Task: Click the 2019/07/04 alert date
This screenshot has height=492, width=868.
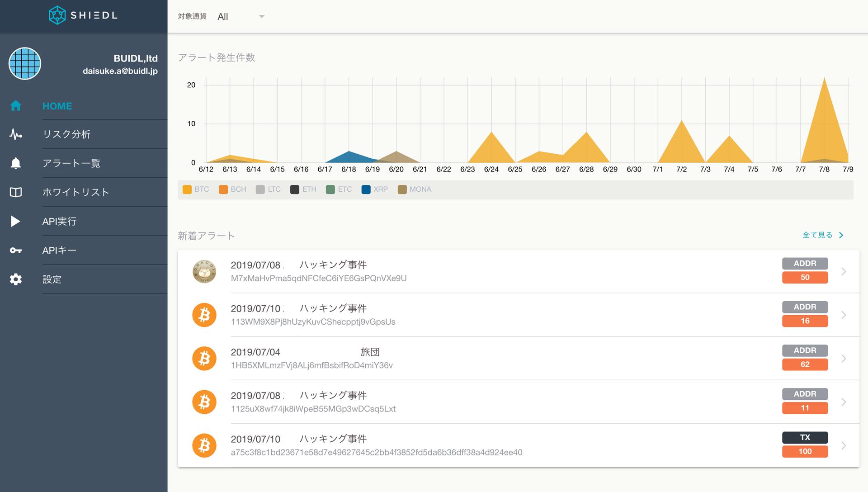Action: click(x=255, y=352)
